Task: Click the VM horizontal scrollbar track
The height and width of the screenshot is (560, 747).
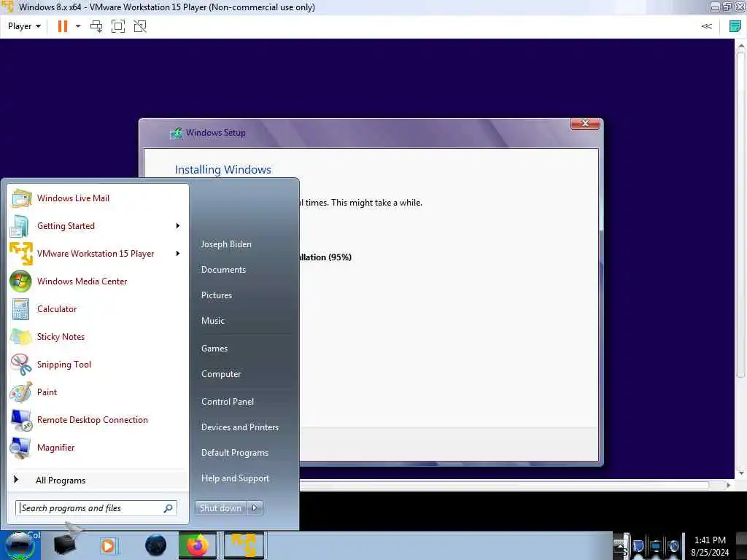Action: pyautogui.click(x=503, y=485)
